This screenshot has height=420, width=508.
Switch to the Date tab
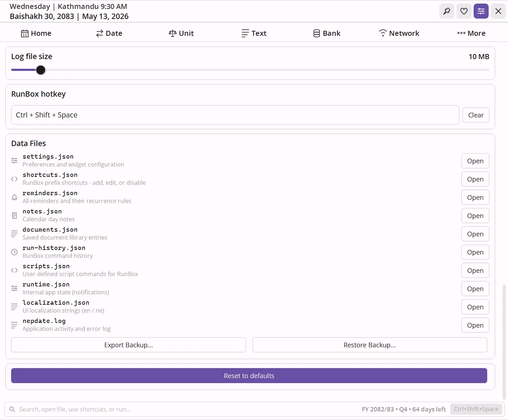pos(109,33)
